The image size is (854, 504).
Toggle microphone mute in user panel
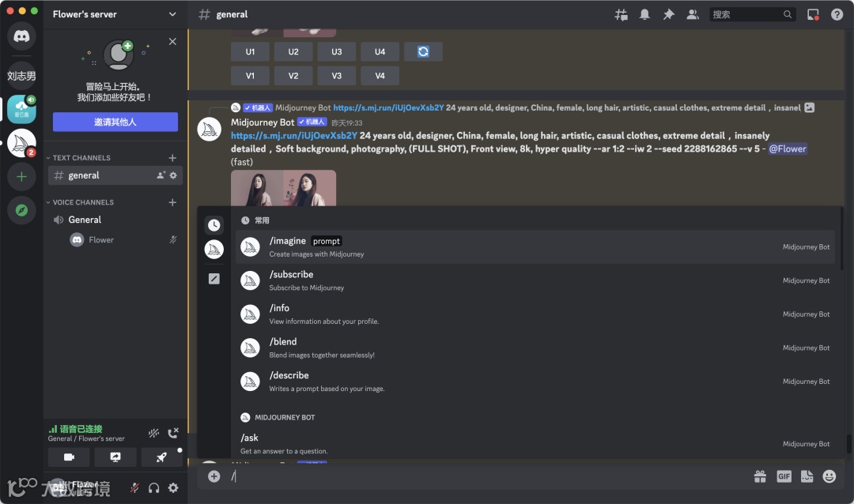point(134,488)
